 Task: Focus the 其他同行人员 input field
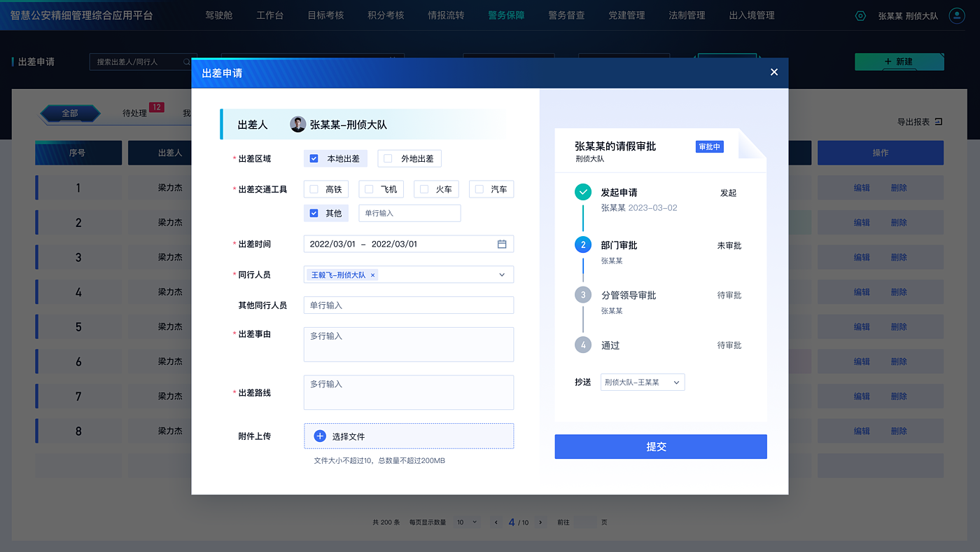(x=409, y=305)
